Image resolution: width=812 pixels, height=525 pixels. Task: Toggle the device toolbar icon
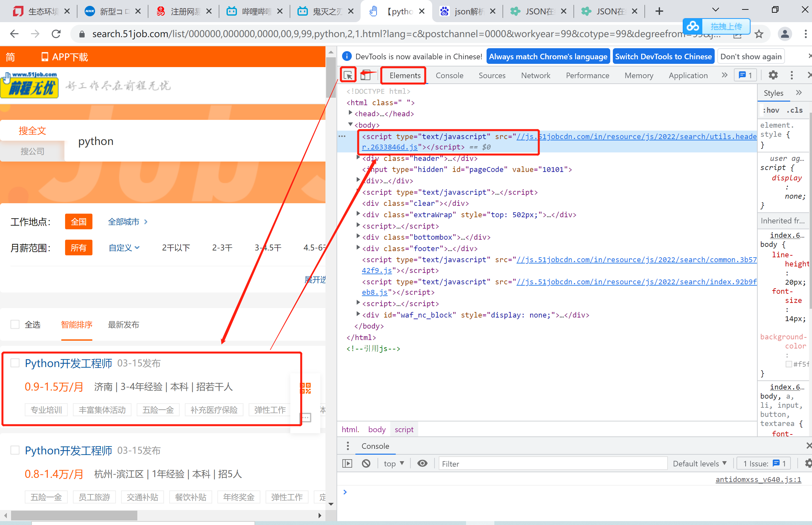pos(366,75)
